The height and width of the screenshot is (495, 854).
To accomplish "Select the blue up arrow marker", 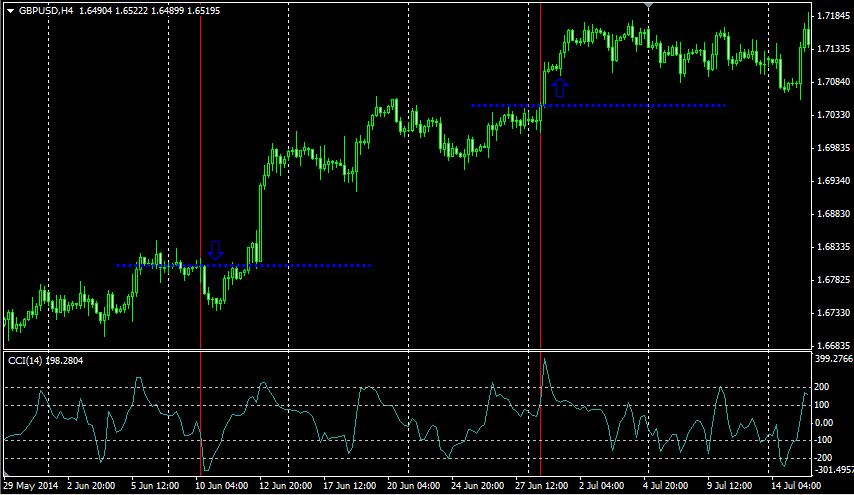I will [559, 87].
